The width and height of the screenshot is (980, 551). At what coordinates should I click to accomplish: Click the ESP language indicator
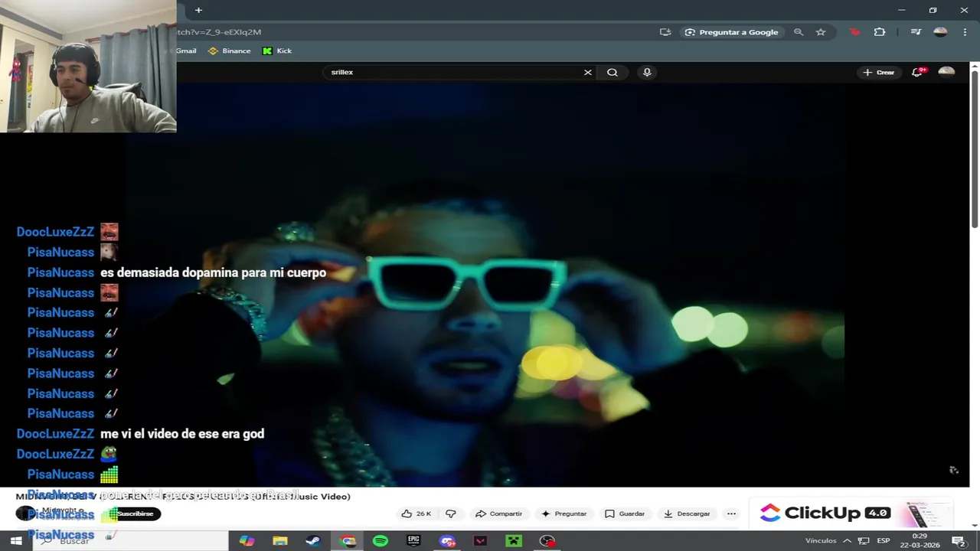point(884,540)
